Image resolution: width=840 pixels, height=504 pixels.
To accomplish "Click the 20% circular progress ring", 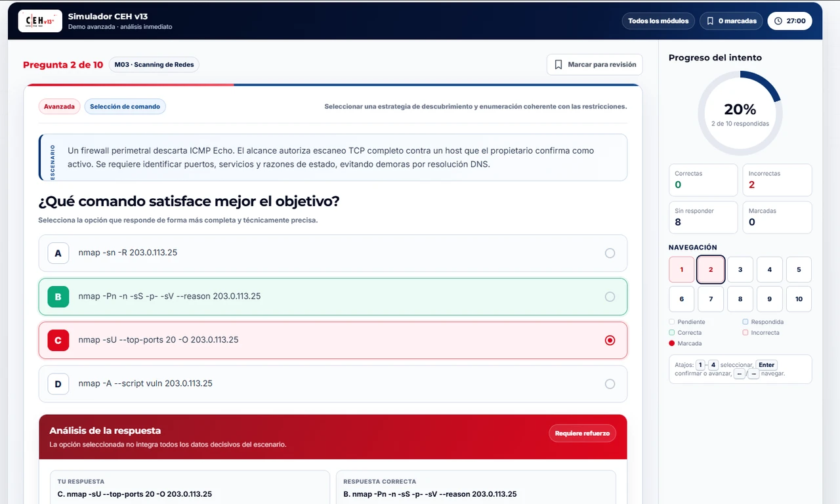I will click(740, 113).
